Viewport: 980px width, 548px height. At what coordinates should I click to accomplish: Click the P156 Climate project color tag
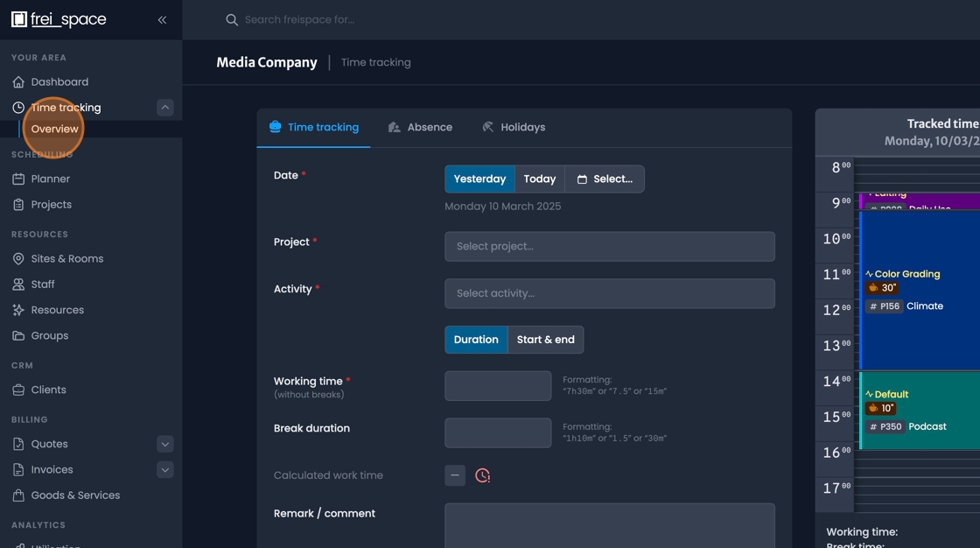(883, 306)
